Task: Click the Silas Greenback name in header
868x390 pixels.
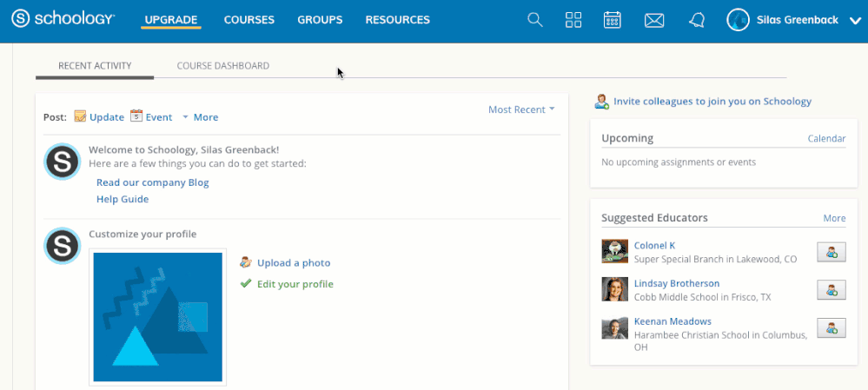Action: pos(797,20)
